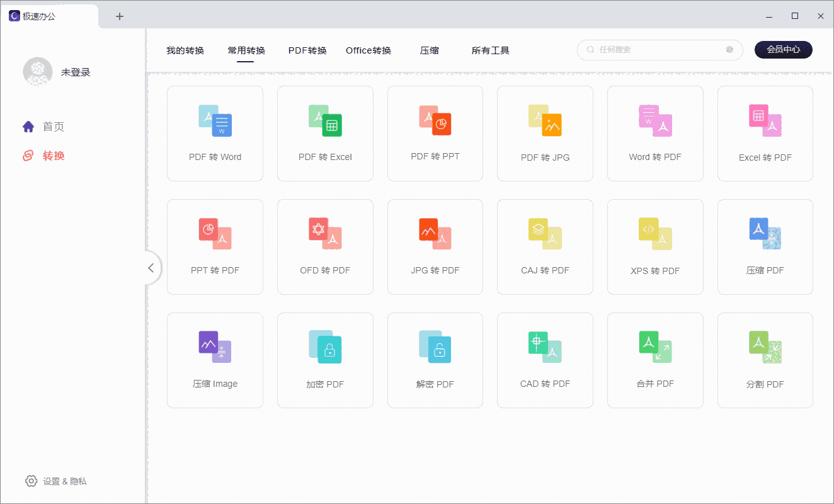Click the 分割 PDF split icon

765,347
